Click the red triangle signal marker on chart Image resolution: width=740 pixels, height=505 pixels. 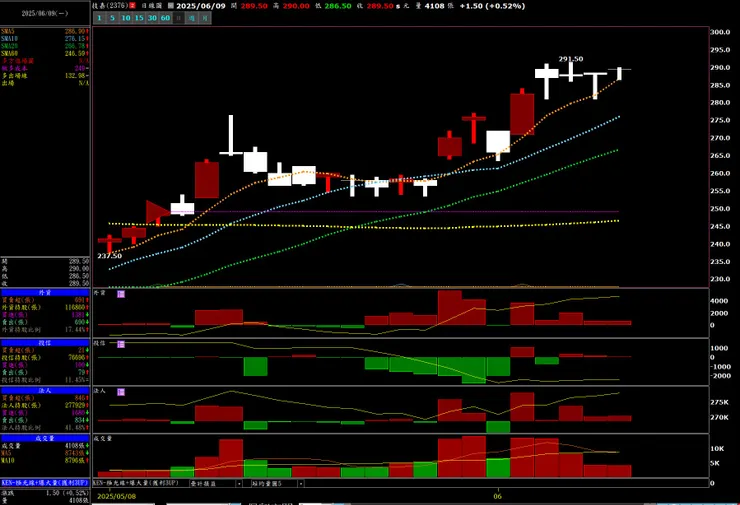tap(158, 211)
